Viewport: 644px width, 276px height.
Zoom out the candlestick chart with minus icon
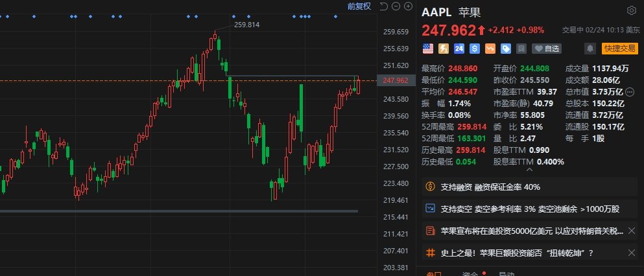point(396,6)
